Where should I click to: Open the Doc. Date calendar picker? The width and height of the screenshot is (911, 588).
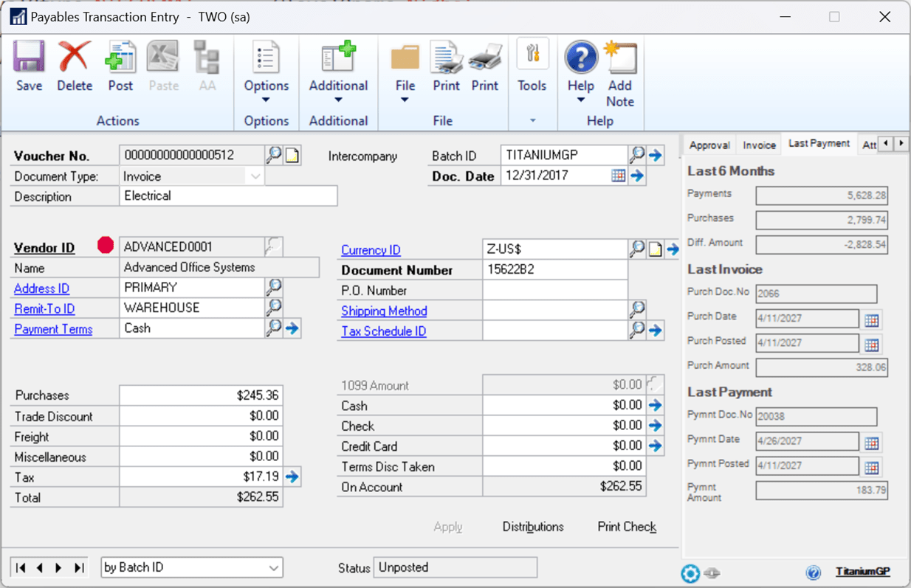coord(619,176)
